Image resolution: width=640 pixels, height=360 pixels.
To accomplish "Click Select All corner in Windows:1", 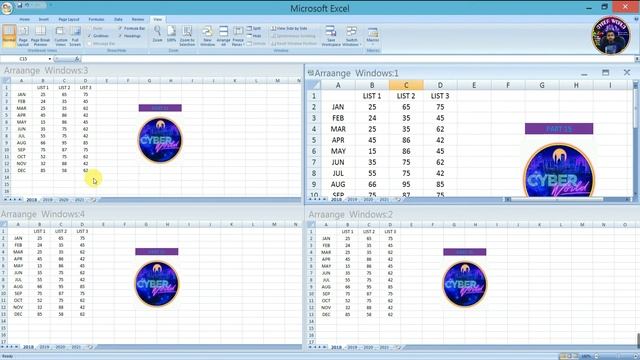I will point(313,85).
